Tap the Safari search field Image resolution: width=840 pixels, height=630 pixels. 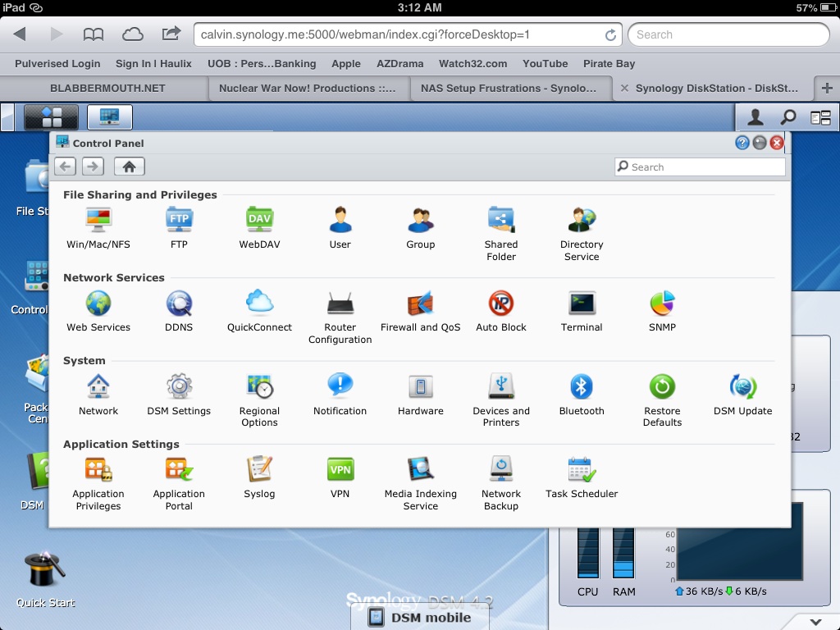pos(728,34)
